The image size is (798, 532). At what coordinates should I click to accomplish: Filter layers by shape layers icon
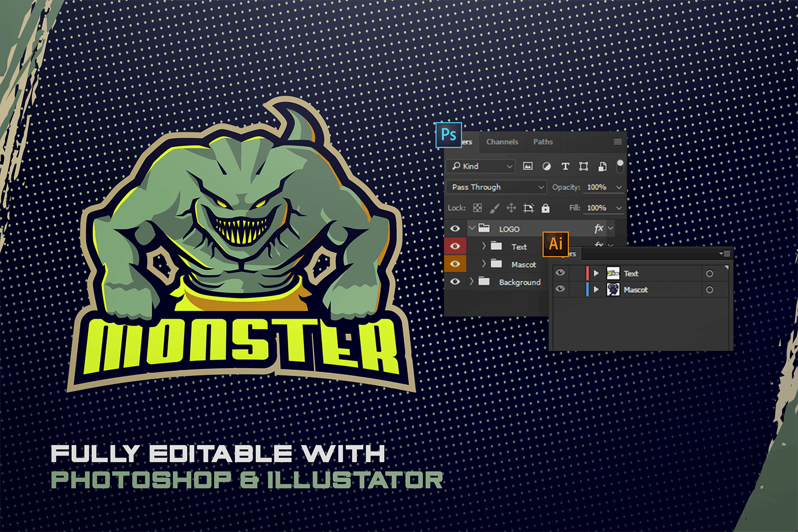[584, 167]
